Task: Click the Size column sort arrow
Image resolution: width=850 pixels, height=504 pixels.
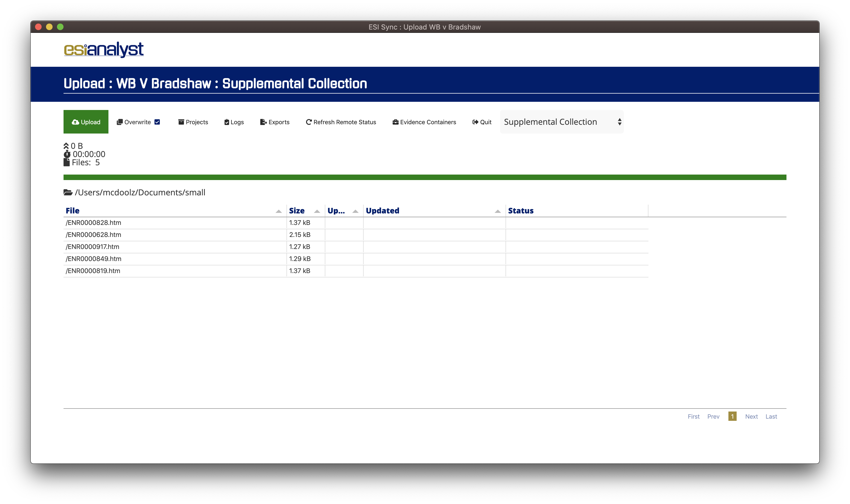Action: click(x=317, y=211)
